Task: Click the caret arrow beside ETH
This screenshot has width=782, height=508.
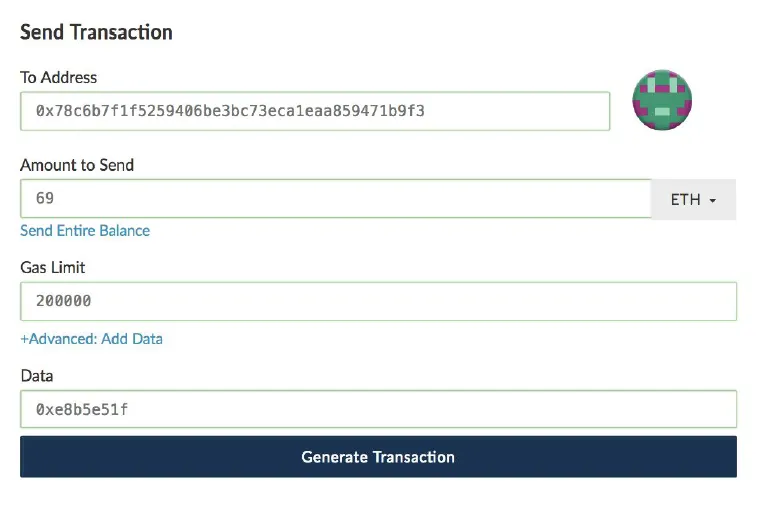Action: pyautogui.click(x=713, y=200)
